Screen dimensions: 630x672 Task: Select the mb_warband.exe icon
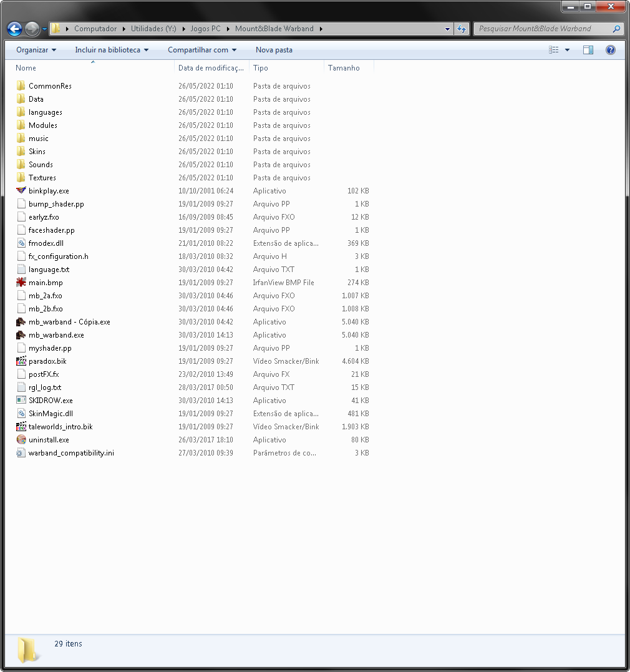coord(21,334)
